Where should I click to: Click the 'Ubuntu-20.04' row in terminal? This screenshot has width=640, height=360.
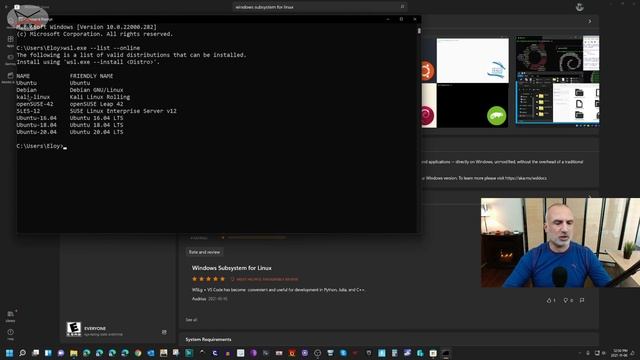pos(70,132)
